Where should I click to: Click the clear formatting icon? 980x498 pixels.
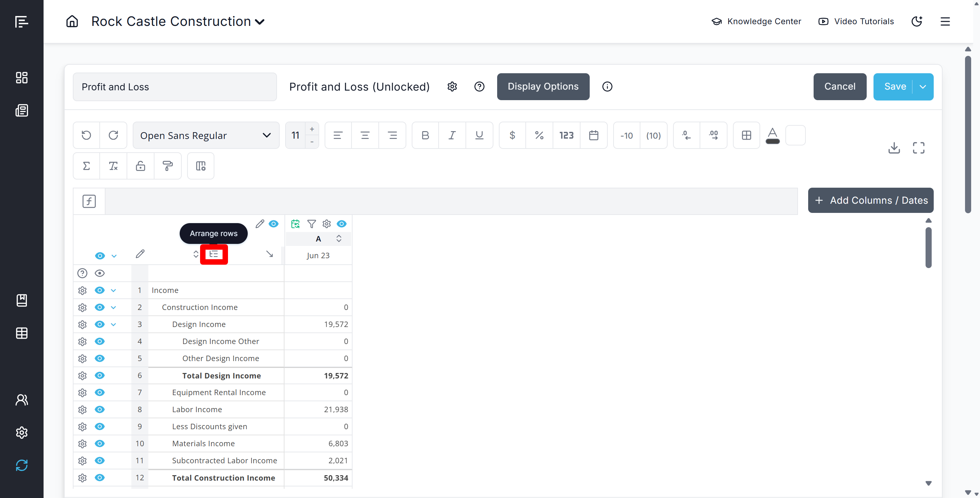click(x=113, y=166)
